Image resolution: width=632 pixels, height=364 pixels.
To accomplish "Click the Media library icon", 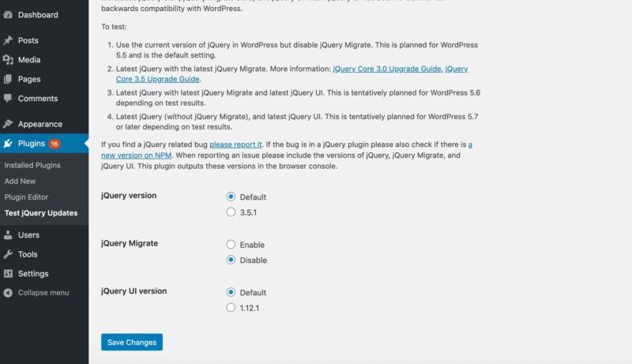I will [8, 60].
